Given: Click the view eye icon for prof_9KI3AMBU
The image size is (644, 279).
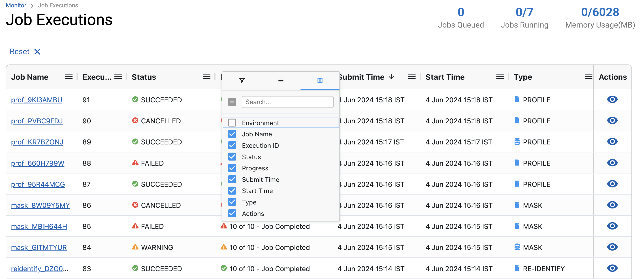Looking at the screenshot, I should (x=612, y=100).
